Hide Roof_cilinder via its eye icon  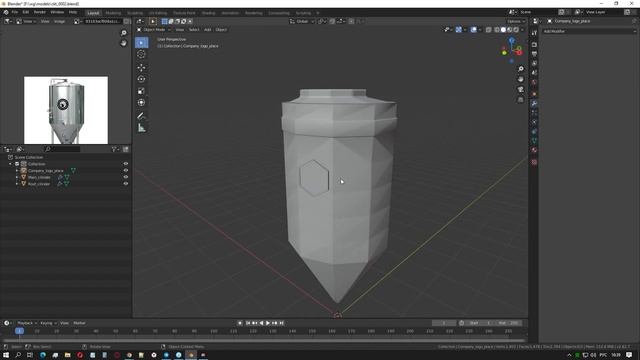(126, 184)
